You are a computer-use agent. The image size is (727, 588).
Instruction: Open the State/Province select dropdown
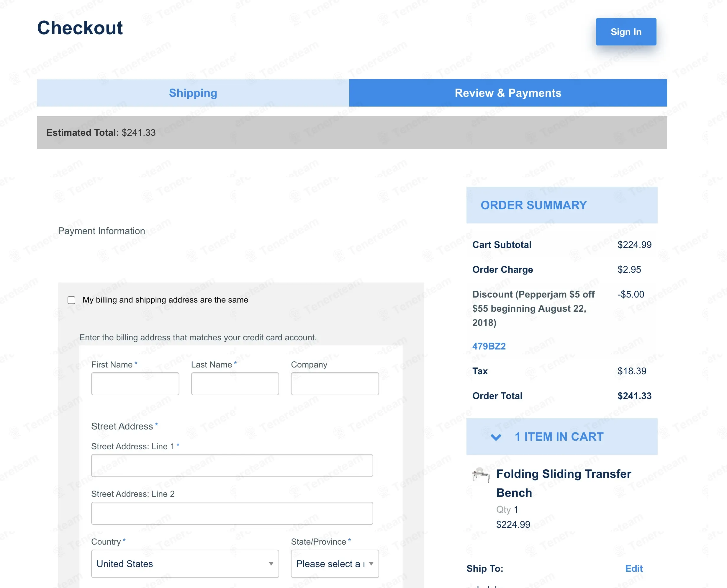(x=335, y=563)
